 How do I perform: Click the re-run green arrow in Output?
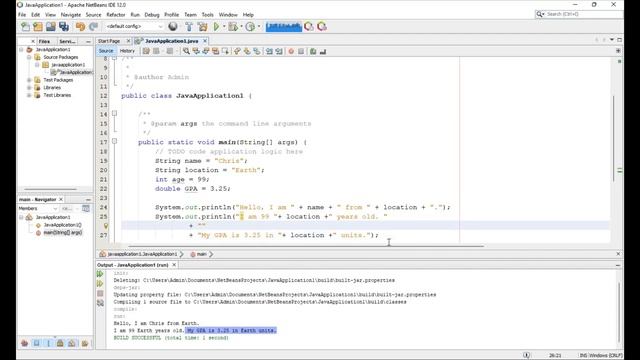point(100,274)
